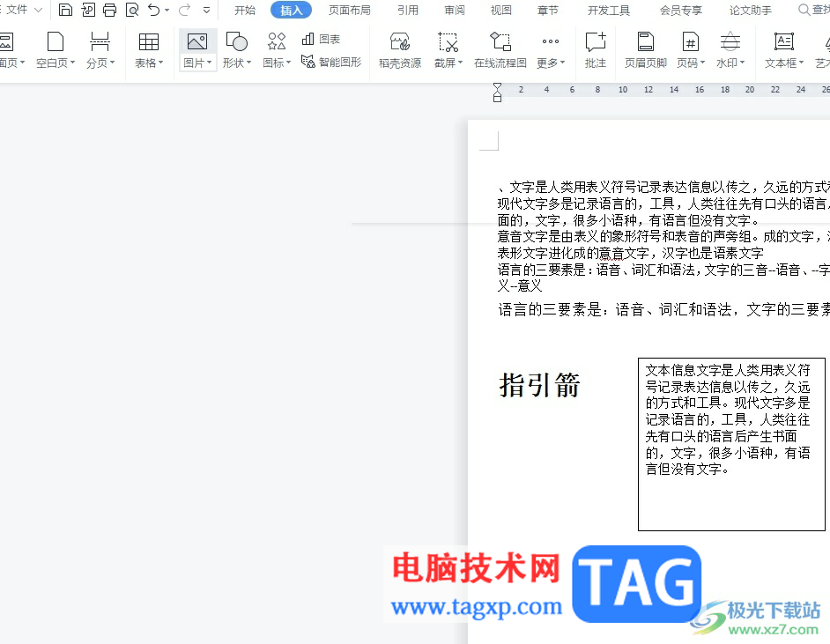Open the 会员专享 tab
This screenshot has width=830, height=644.
pyautogui.click(x=681, y=10)
